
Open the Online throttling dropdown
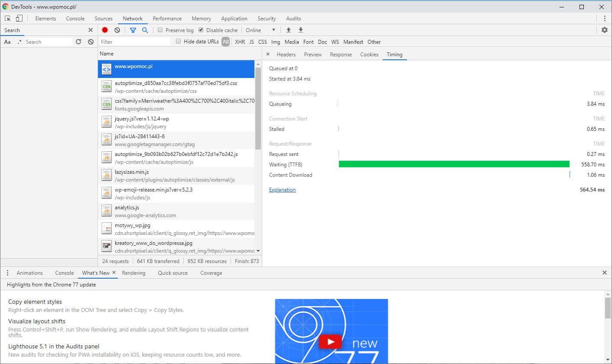(260, 30)
